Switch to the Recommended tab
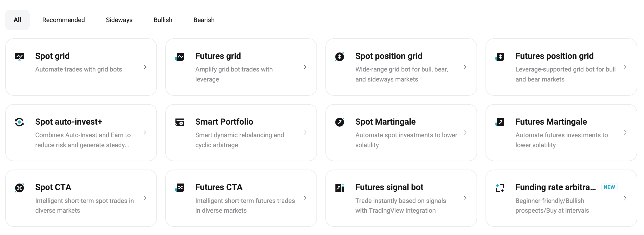644x235 pixels. [x=63, y=20]
